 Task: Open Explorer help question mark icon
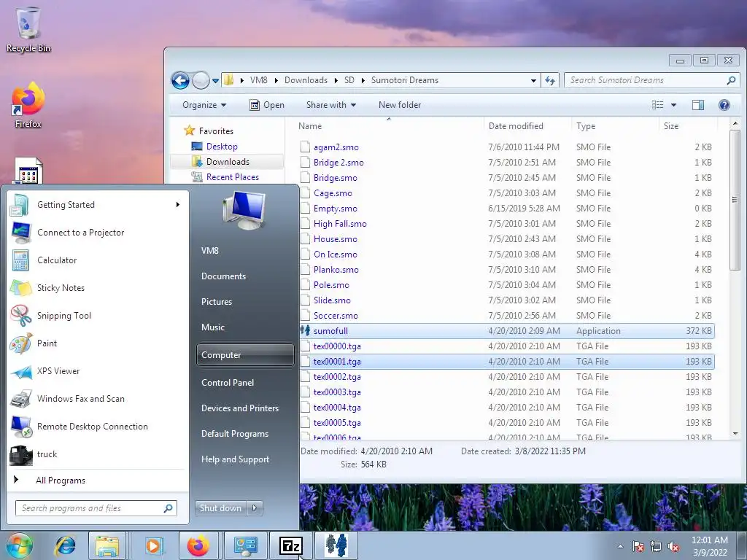click(x=724, y=105)
